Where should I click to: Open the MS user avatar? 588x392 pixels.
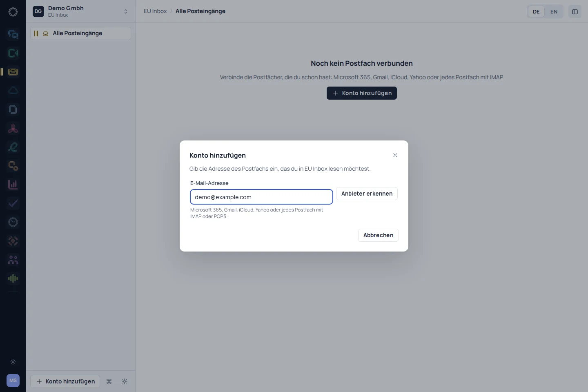[13, 381]
